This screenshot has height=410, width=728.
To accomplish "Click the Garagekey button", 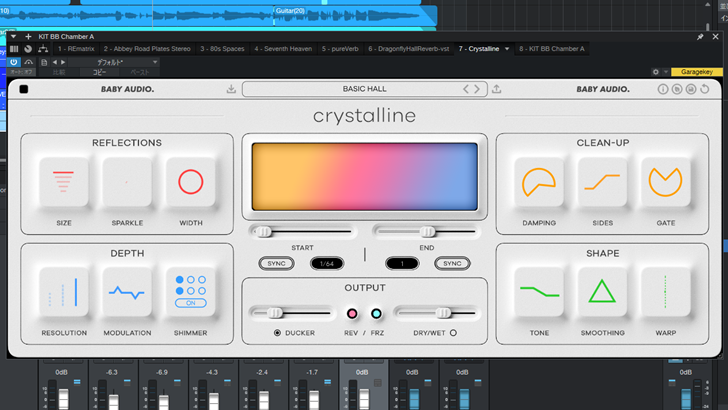I will tap(696, 72).
